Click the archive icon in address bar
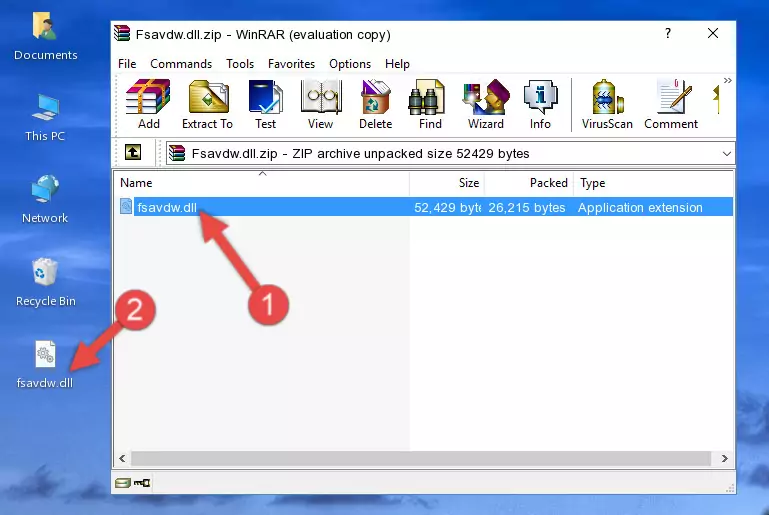The height and width of the screenshot is (515, 769). 177,154
